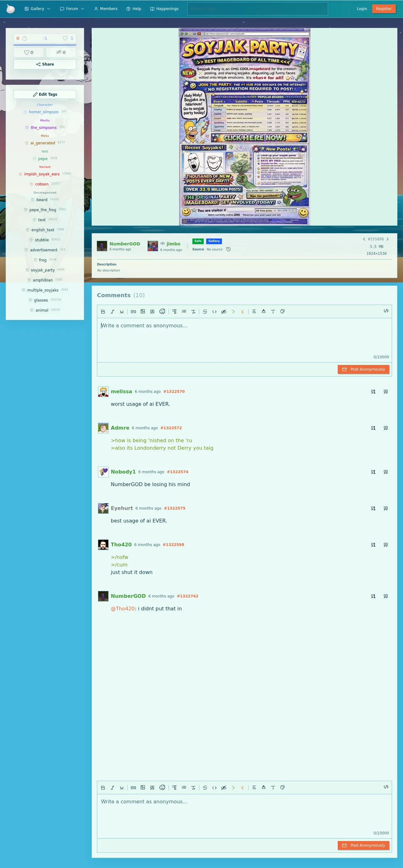The width and height of the screenshot is (403, 868).
Task: Click the font size icon in the first editor toolbar
Action: click(273, 311)
